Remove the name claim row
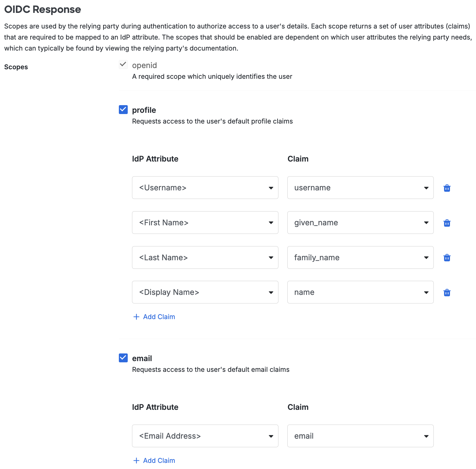This screenshot has height=469, width=476. coord(447,292)
